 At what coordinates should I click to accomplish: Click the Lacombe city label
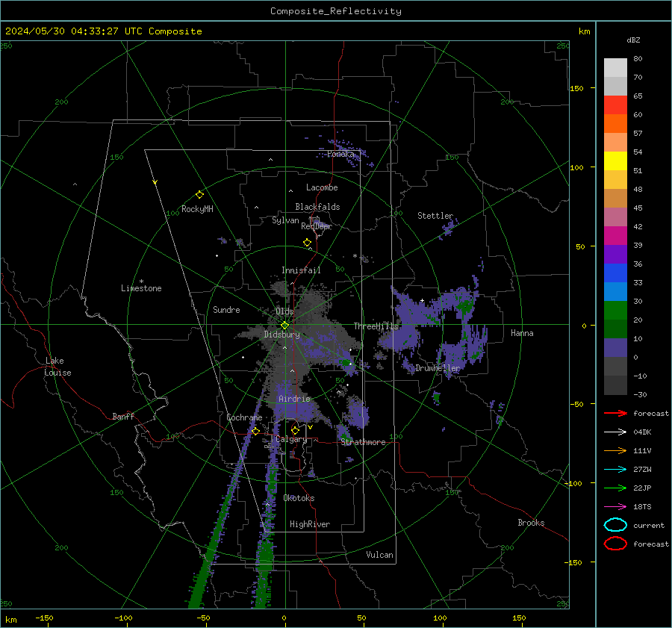click(x=322, y=187)
